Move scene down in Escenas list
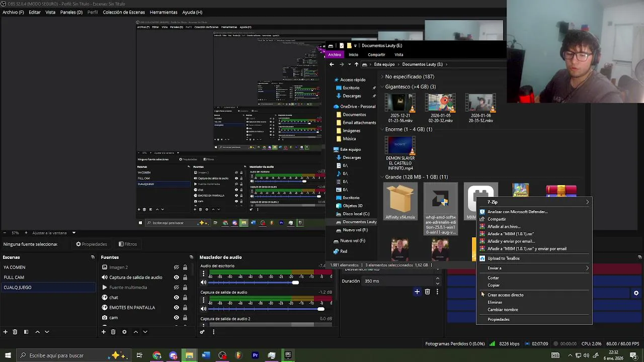This screenshot has height=362, width=644. click(47, 332)
